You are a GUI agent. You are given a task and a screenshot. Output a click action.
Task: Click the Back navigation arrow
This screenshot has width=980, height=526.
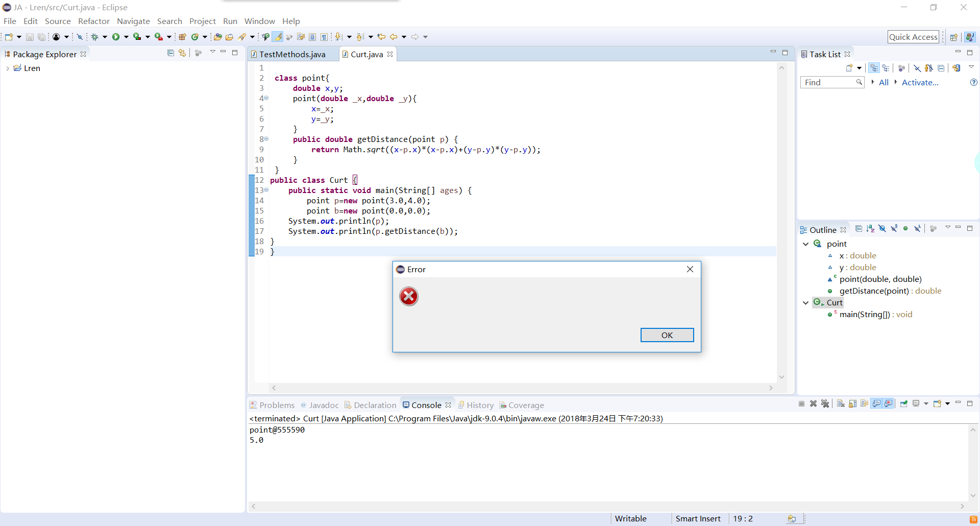click(x=394, y=37)
